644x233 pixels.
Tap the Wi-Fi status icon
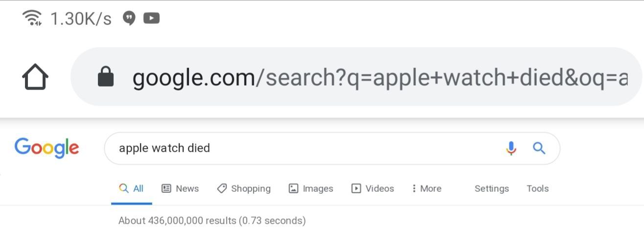pyautogui.click(x=32, y=18)
